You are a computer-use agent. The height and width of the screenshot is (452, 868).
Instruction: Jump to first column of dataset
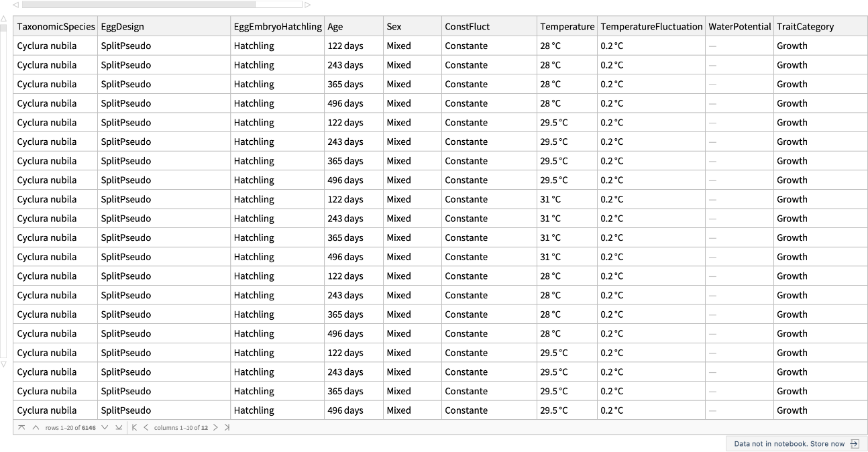point(134,427)
